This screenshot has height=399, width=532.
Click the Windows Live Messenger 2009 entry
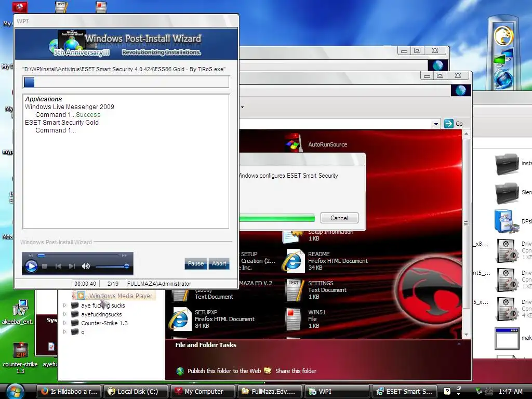[70, 107]
